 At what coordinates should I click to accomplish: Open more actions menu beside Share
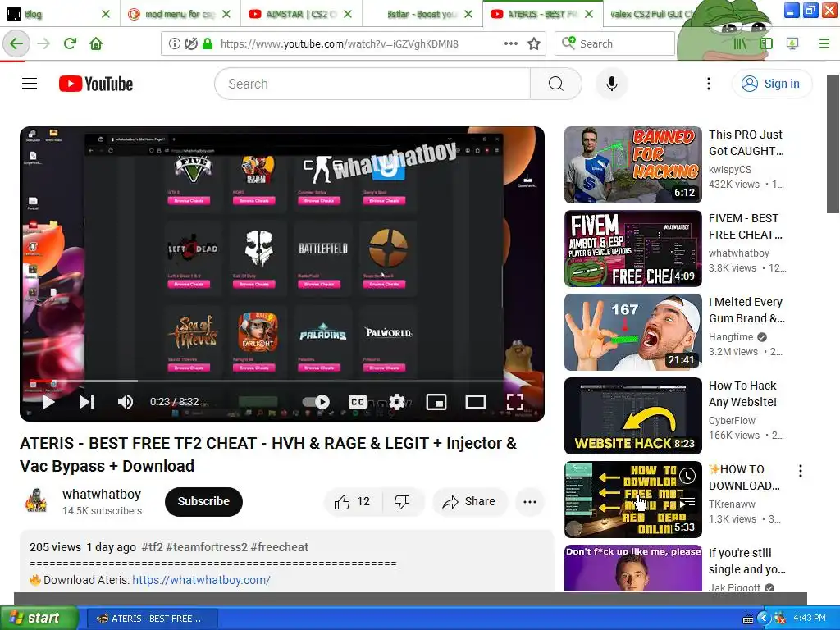pos(530,501)
